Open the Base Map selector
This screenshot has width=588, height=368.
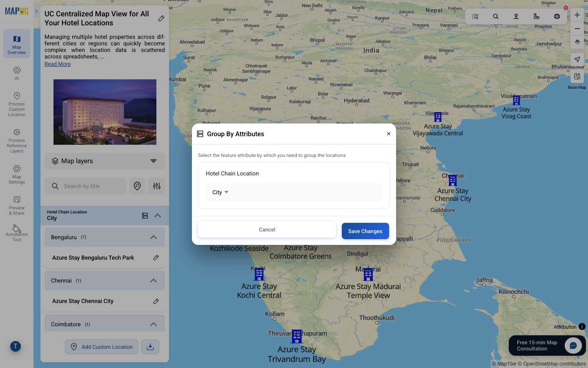pyautogui.click(x=577, y=76)
